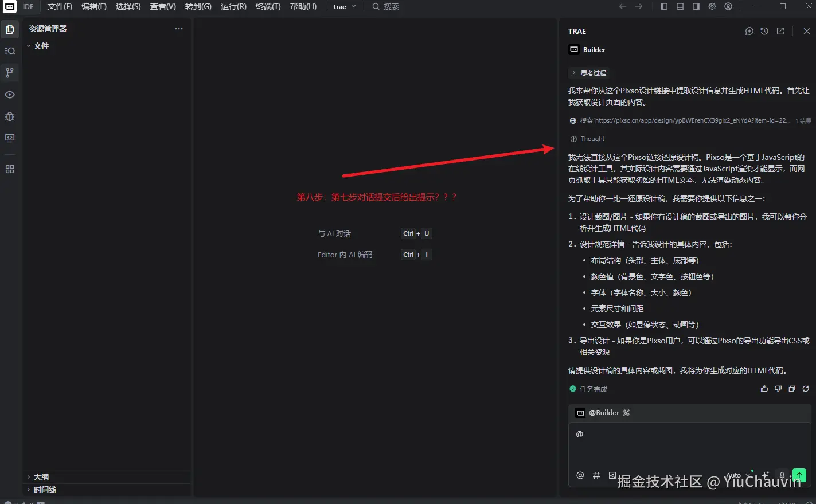
Task: Open the 编辑(E) menu
Action: click(94, 6)
